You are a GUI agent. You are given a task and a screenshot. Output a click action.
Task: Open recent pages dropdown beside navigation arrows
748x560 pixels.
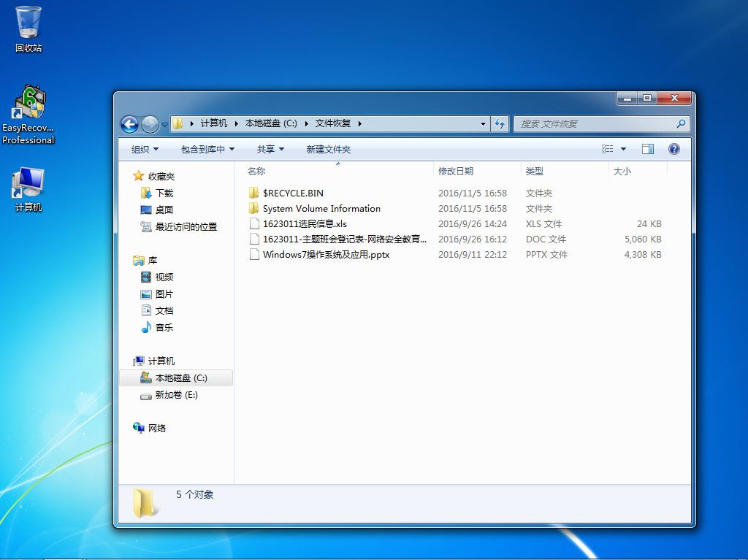164,125
